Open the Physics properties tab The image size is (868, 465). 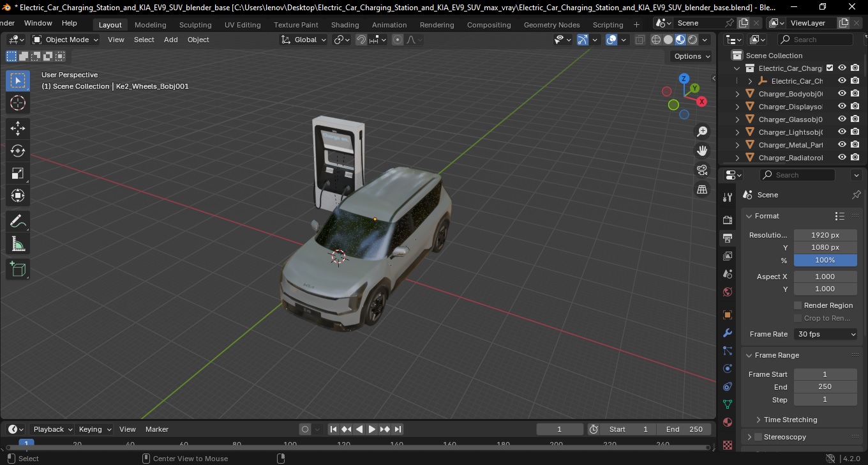coord(728,369)
